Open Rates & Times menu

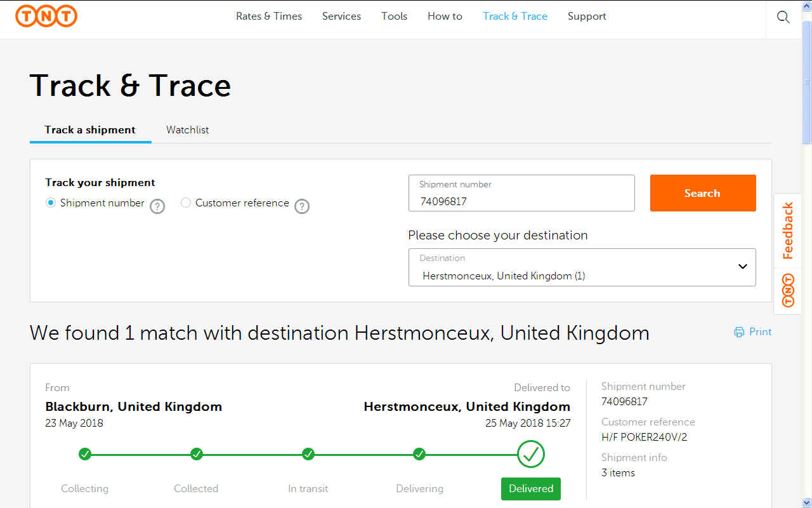(x=269, y=17)
